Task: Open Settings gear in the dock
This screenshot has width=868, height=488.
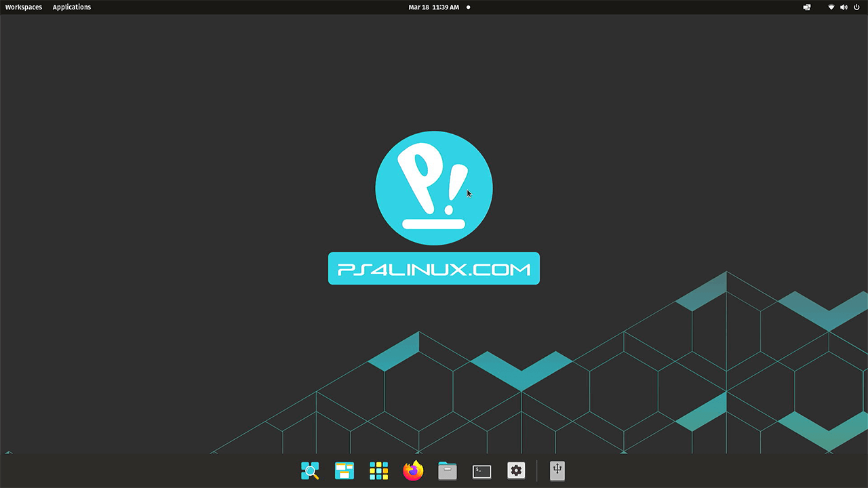Action: pos(516,470)
